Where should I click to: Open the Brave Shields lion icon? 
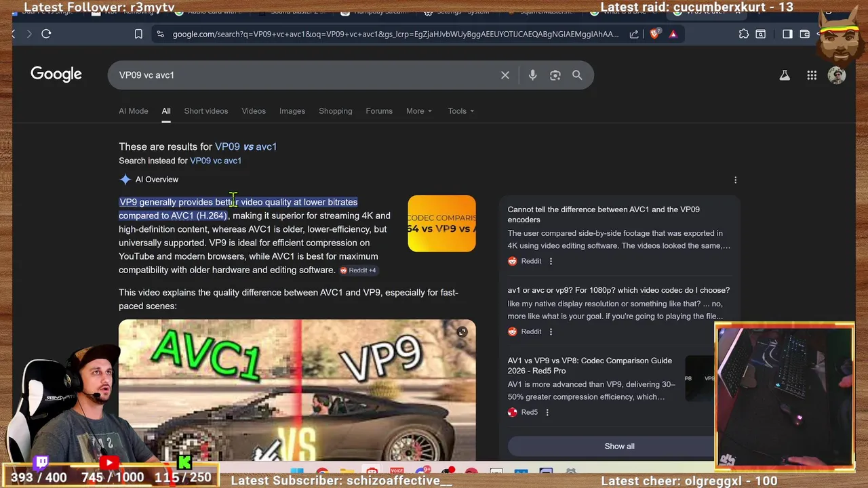point(654,34)
